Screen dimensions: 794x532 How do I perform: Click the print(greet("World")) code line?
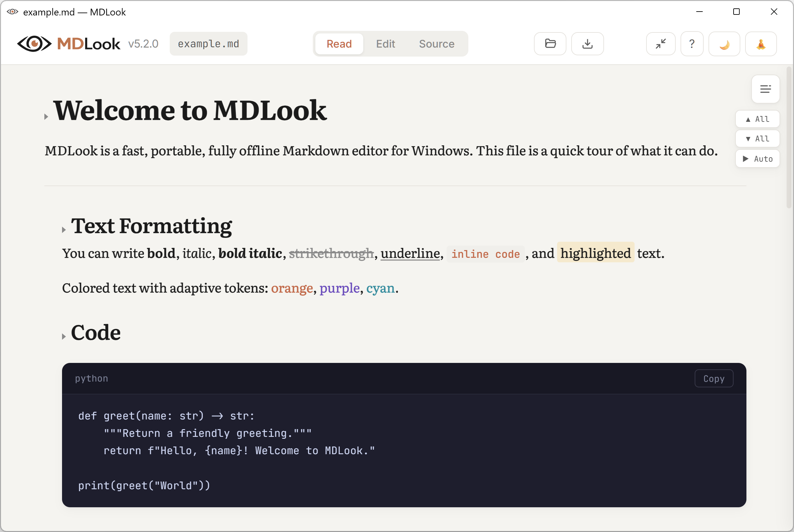144,485
